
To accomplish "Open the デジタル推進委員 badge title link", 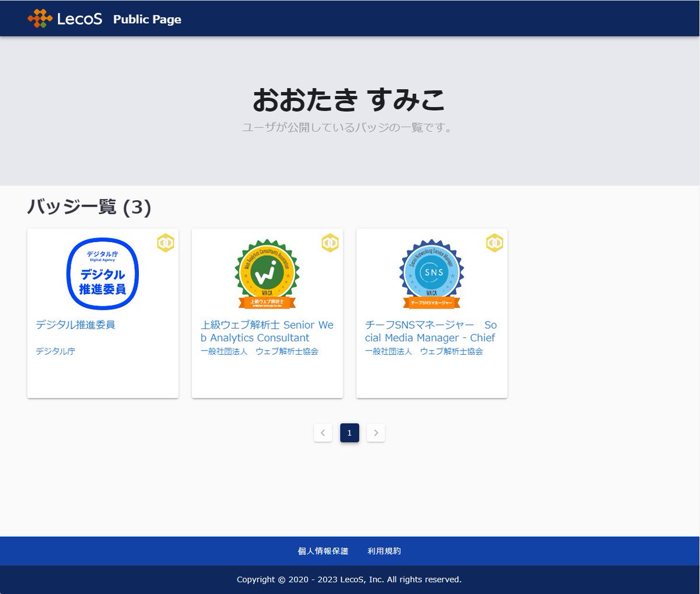I will point(75,325).
